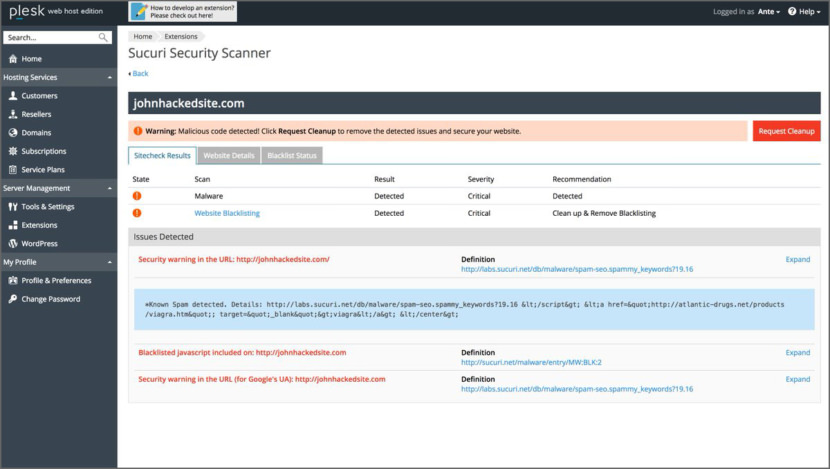Open Google's UA spammy_keywords definition link

tap(577, 389)
